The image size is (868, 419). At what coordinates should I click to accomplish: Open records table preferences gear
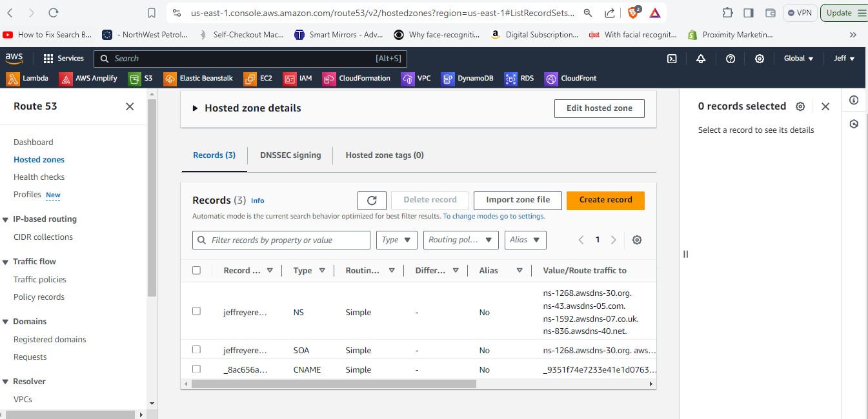[x=637, y=240]
